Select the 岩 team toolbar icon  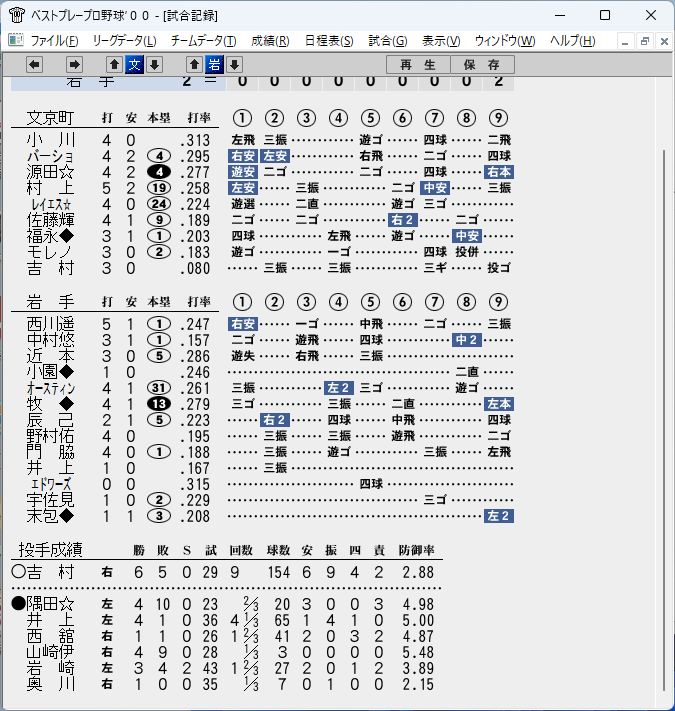click(x=214, y=65)
